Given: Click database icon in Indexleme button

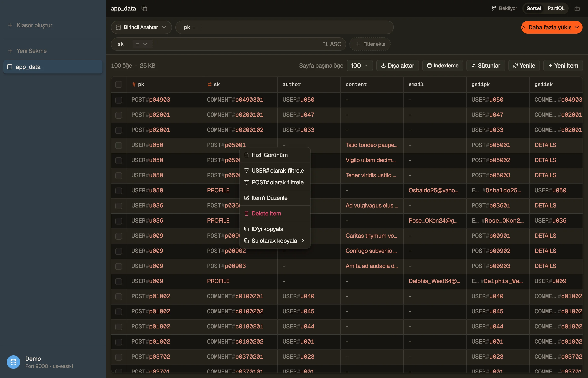Looking at the screenshot, I should pyautogui.click(x=429, y=66).
